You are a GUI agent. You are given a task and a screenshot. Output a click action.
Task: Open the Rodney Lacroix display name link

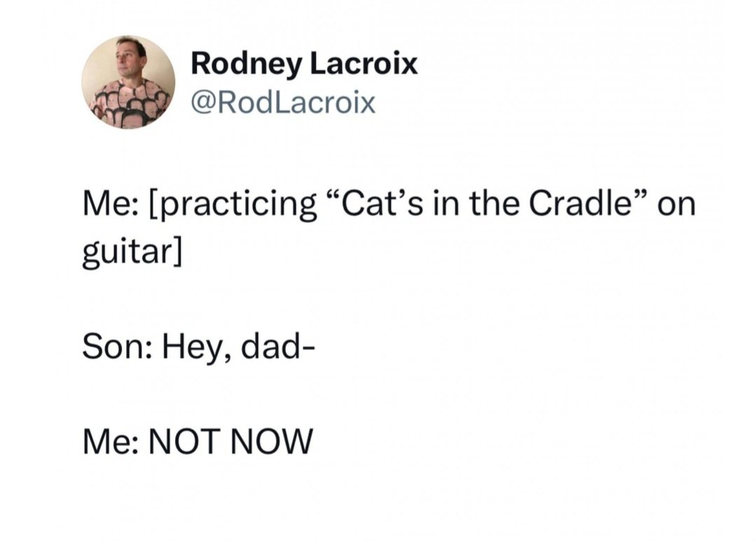pyautogui.click(x=304, y=64)
